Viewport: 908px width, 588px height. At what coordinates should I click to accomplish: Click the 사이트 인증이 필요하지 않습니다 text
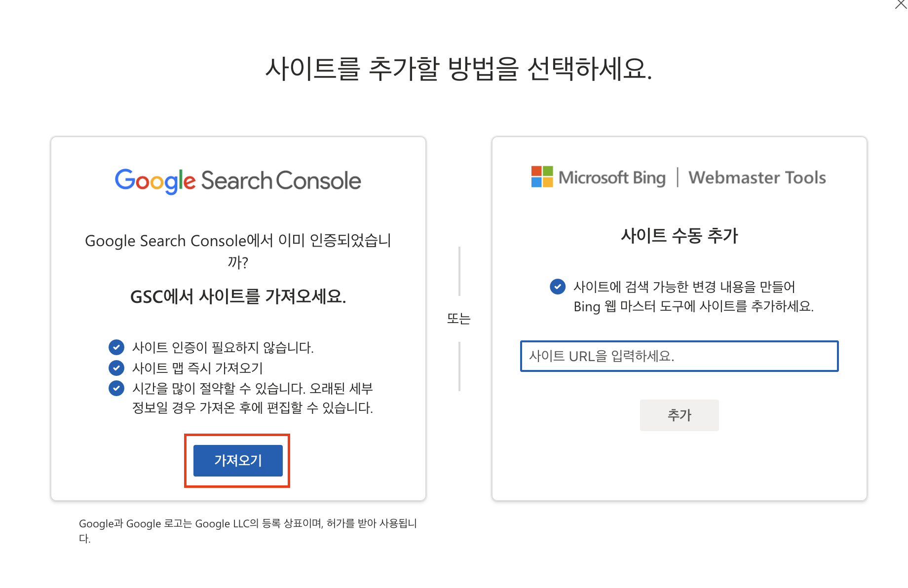[x=223, y=347]
